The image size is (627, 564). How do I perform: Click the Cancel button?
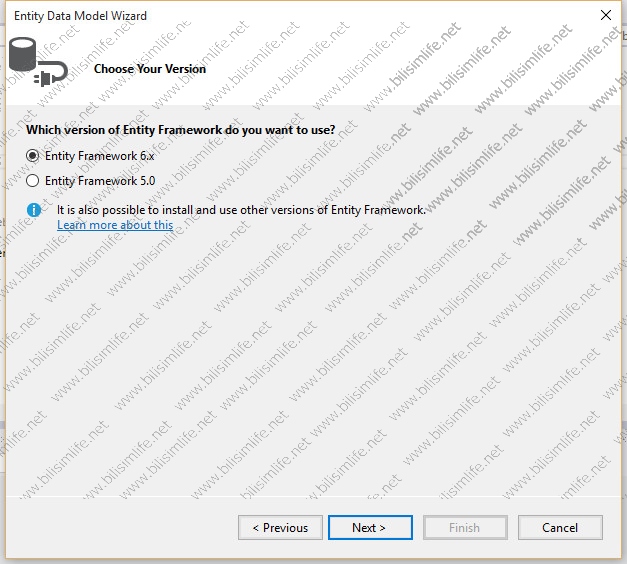[x=560, y=528]
